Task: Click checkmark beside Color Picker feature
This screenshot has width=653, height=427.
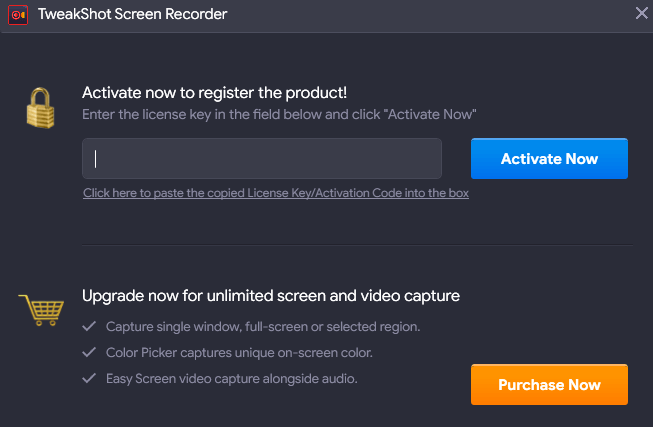Action: 90,352
